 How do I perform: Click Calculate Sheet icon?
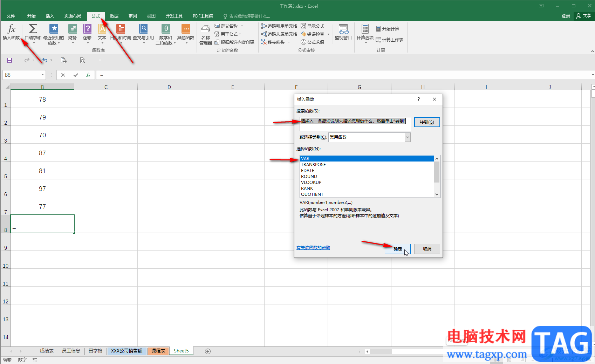[x=378, y=40]
